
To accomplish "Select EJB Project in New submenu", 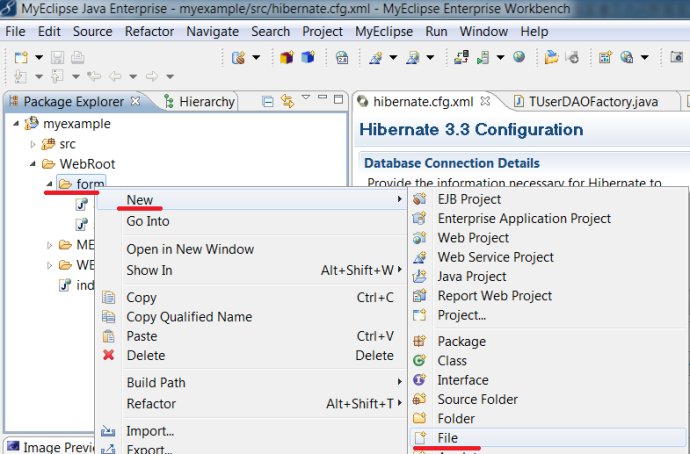I will point(548,199).
